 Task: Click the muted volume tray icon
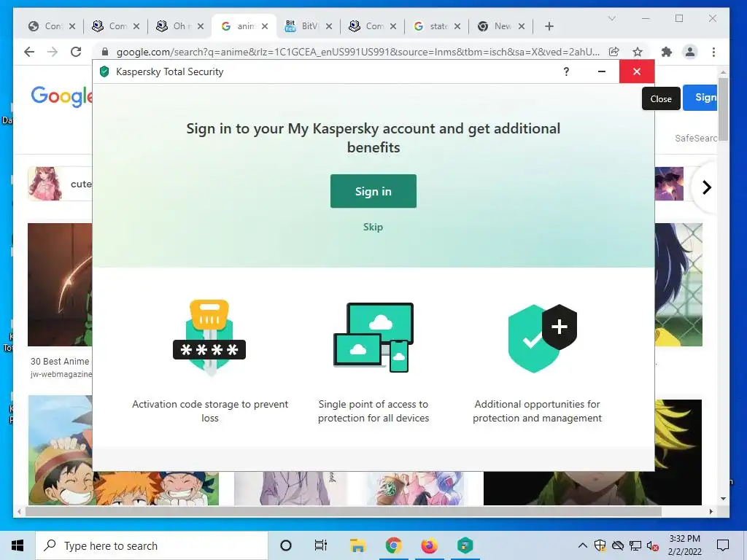[x=653, y=545]
